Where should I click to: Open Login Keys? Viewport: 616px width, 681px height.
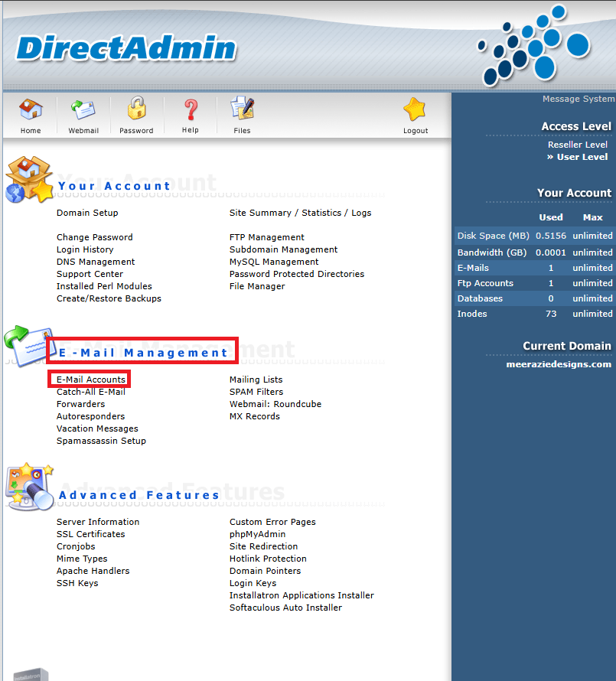click(253, 583)
